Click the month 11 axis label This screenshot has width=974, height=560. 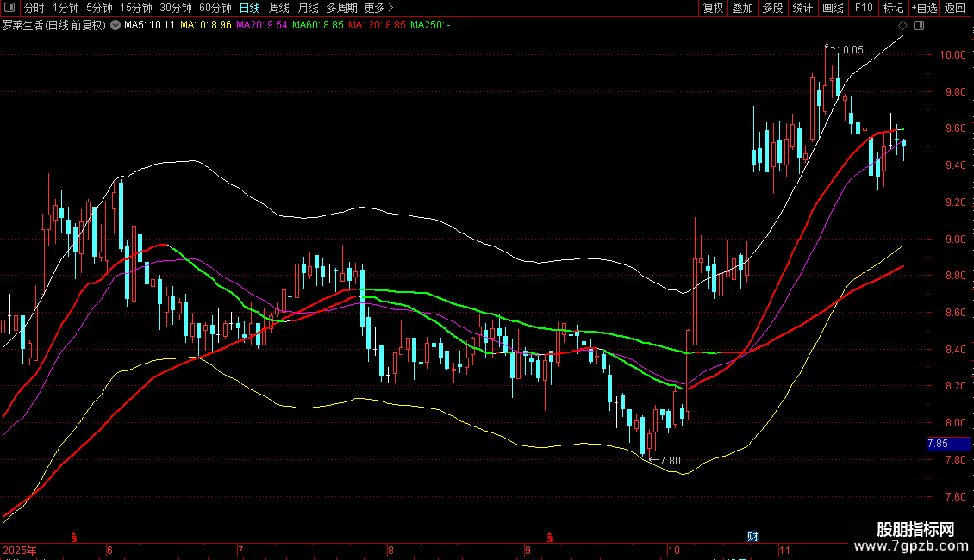pos(784,550)
